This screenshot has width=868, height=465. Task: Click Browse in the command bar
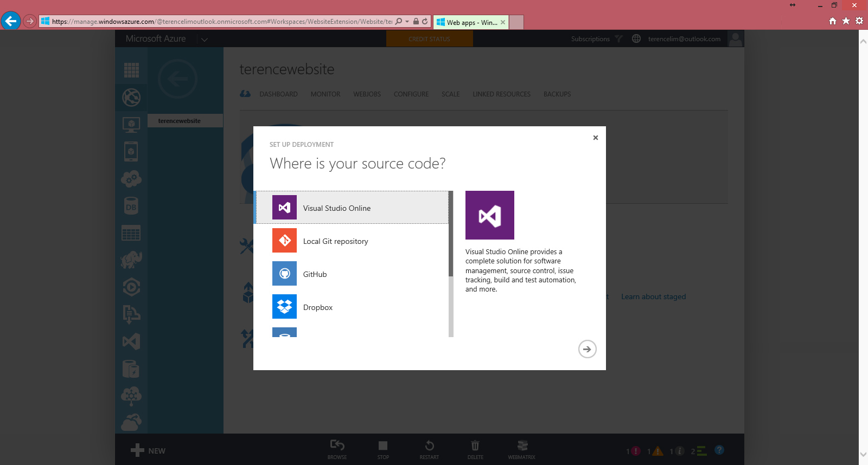[x=337, y=449]
